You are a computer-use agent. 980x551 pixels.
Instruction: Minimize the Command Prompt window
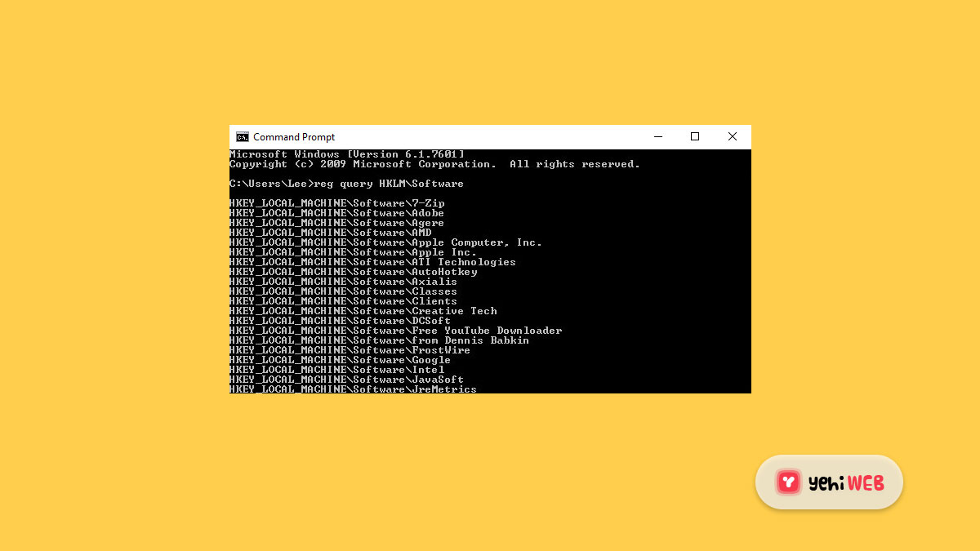pos(658,136)
